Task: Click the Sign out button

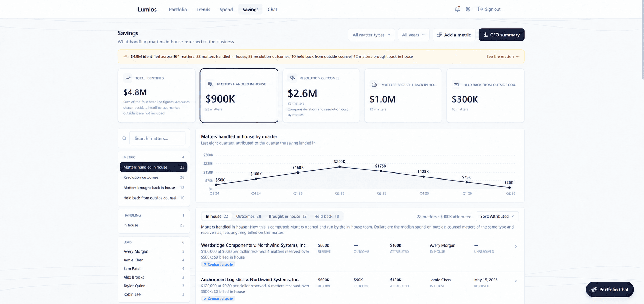Action: coord(489,9)
